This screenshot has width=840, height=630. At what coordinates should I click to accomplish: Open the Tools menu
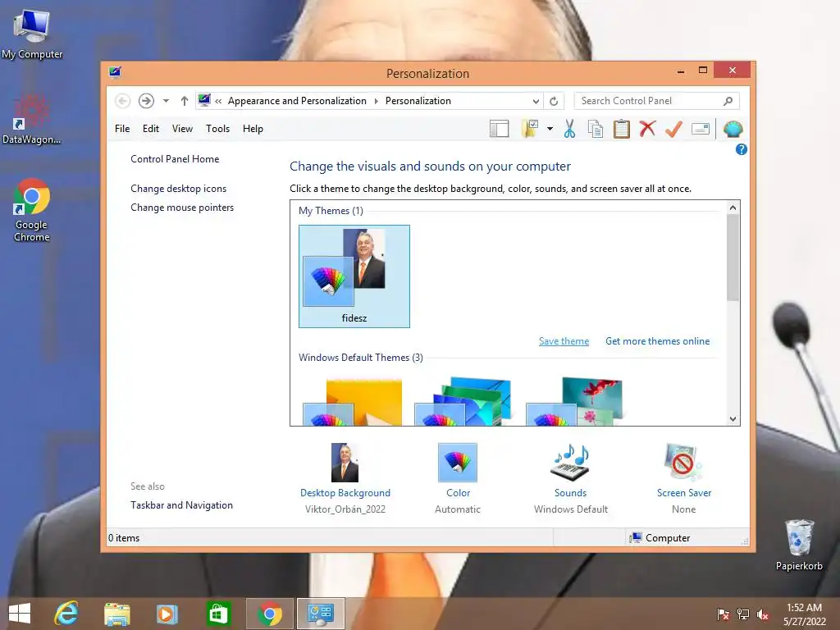tap(217, 129)
